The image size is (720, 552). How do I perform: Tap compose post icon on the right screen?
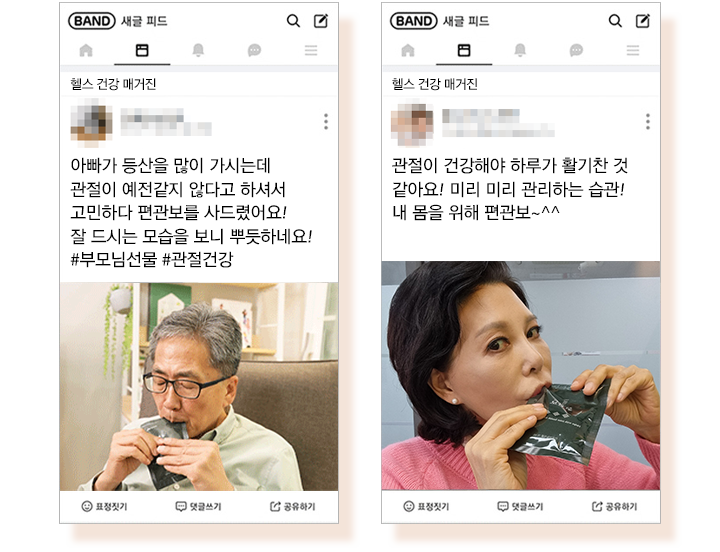coord(642,21)
